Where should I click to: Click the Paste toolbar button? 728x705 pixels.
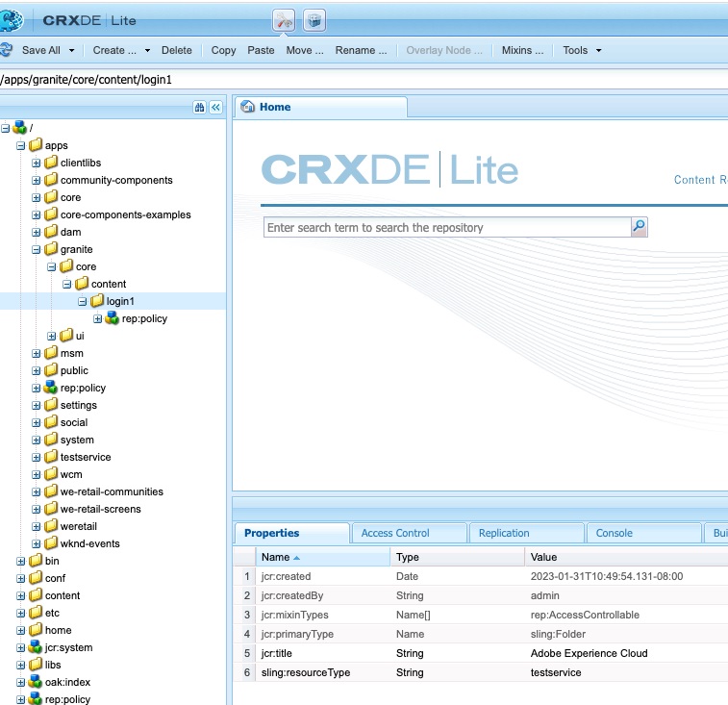pos(261,50)
